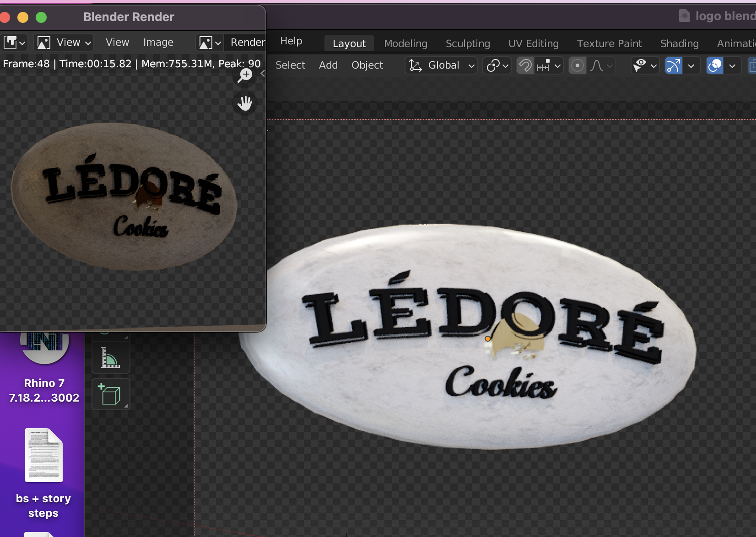The width and height of the screenshot is (756, 537).
Task: Click the green zoom button of Blender Render
Action: coord(41,17)
